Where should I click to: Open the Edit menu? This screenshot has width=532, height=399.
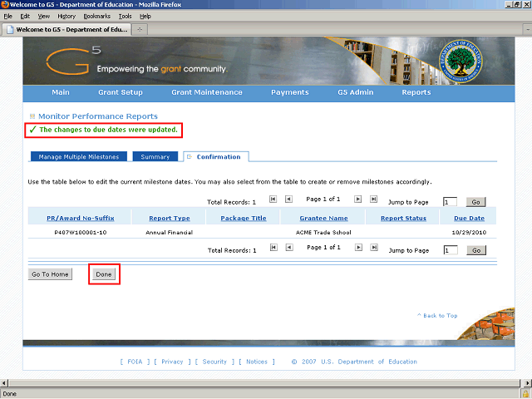pos(25,17)
